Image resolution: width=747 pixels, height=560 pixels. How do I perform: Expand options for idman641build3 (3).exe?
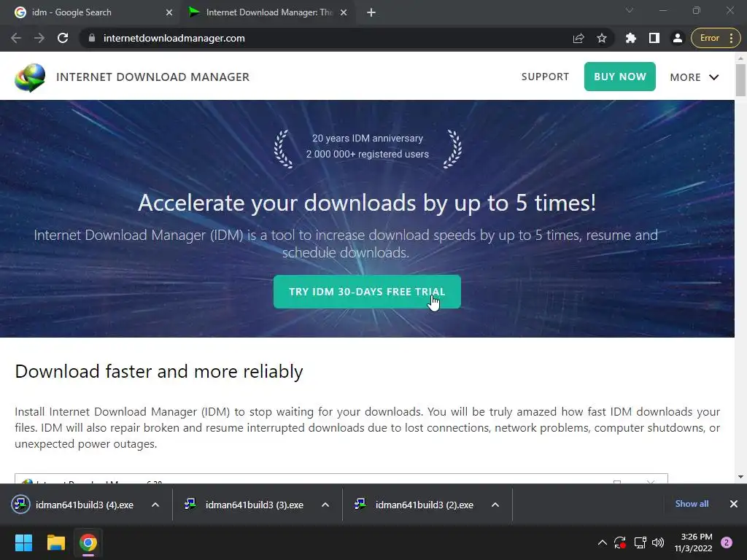pos(325,505)
